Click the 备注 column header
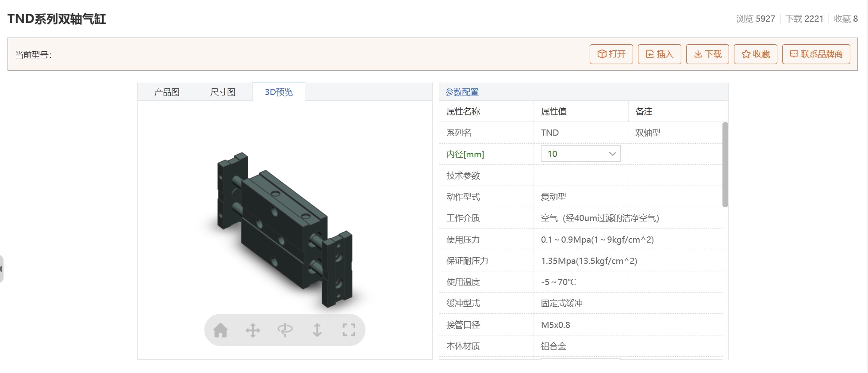Screen dimensions: 868x373 click(x=644, y=111)
